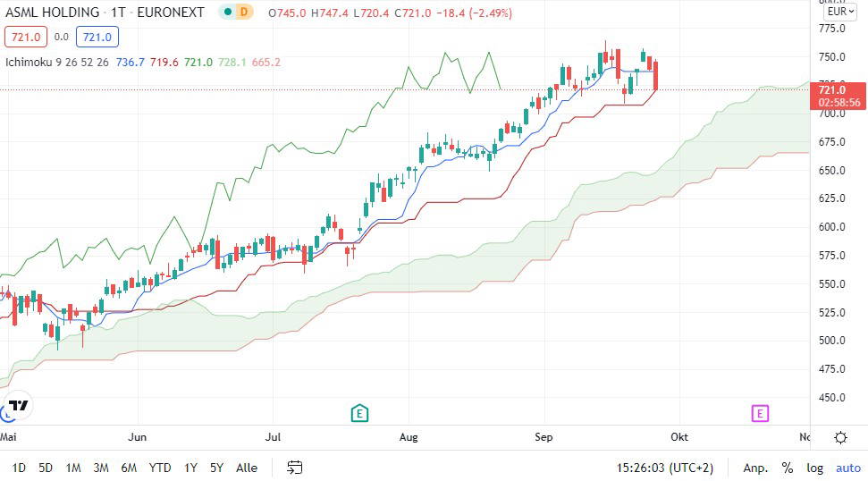Click the blue 721.0 buy price button
The height and width of the screenshot is (481, 868).
97,37
